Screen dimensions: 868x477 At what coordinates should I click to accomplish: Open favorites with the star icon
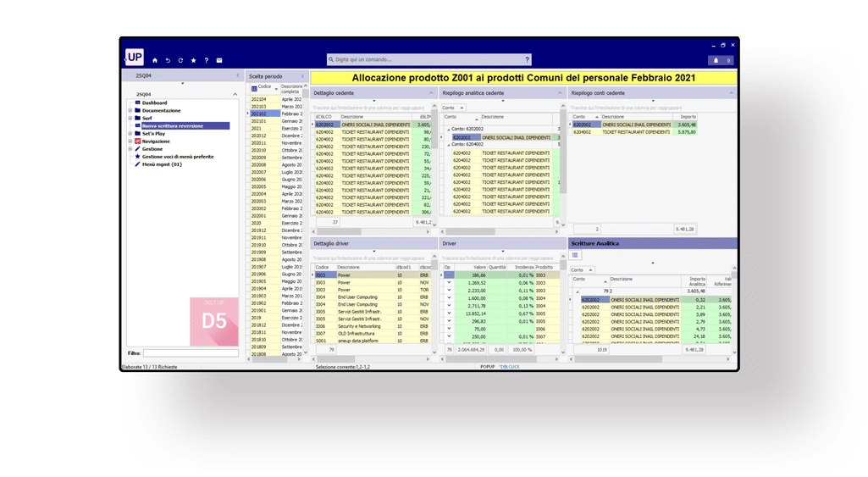193,61
